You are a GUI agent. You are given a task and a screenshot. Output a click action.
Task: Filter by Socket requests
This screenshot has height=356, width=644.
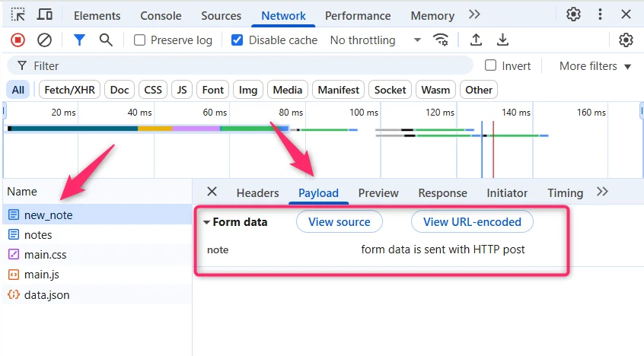click(x=390, y=90)
